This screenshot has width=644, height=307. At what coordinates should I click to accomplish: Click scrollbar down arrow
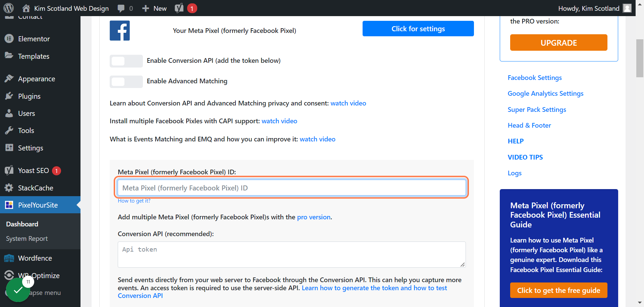pos(640,303)
